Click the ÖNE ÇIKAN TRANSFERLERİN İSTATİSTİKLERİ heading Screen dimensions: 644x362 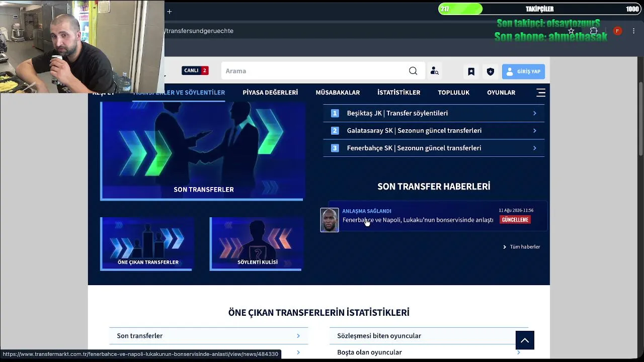pos(319,313)
